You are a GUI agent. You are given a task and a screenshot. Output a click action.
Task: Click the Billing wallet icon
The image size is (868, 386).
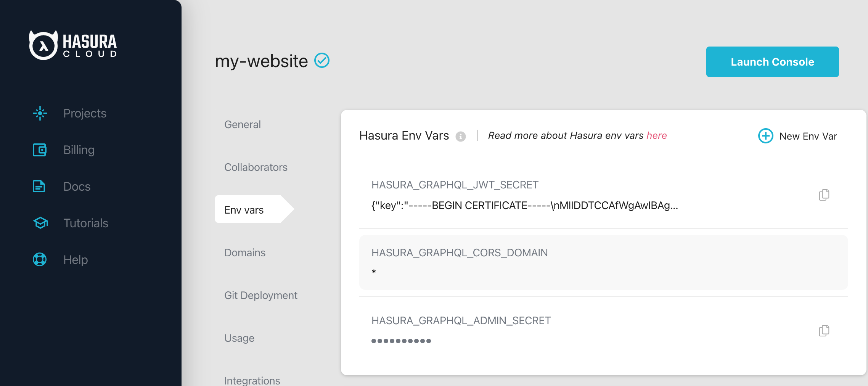point(40,150)
